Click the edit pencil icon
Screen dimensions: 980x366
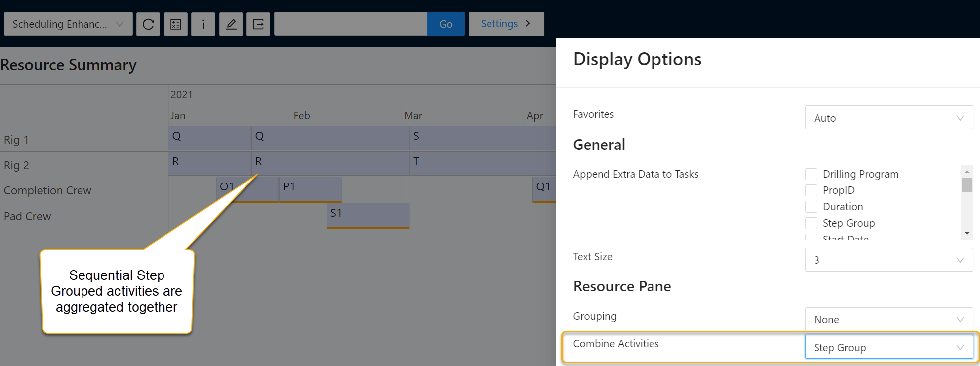click(x=231, y=24)
